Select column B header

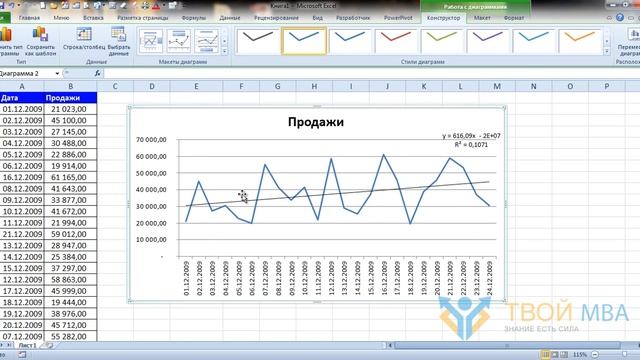(x=71, y=86)
